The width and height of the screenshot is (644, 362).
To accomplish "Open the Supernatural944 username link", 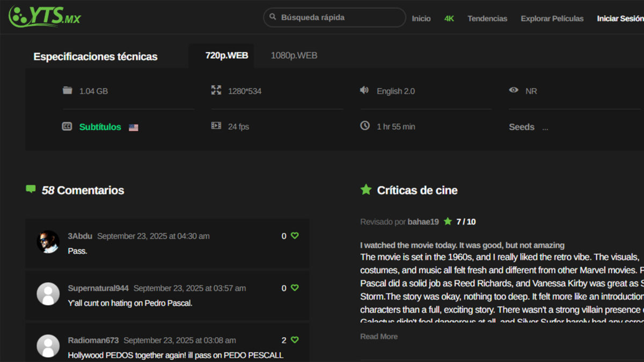I will click(98, 288).
